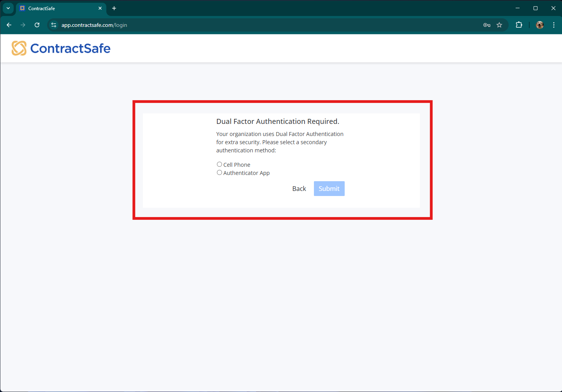
Task: Click the browser back arrow icon
Action: coord(9,25)
